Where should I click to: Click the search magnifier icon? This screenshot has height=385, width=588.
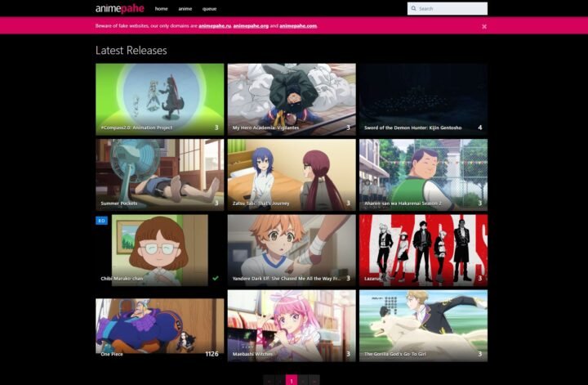[x=413, y=8]
